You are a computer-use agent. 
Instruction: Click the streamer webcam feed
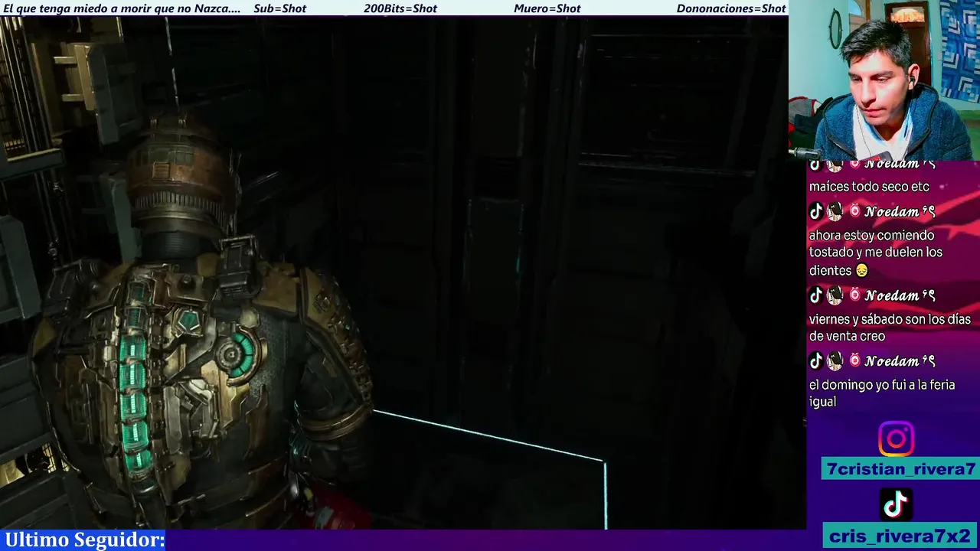(884, 80)
